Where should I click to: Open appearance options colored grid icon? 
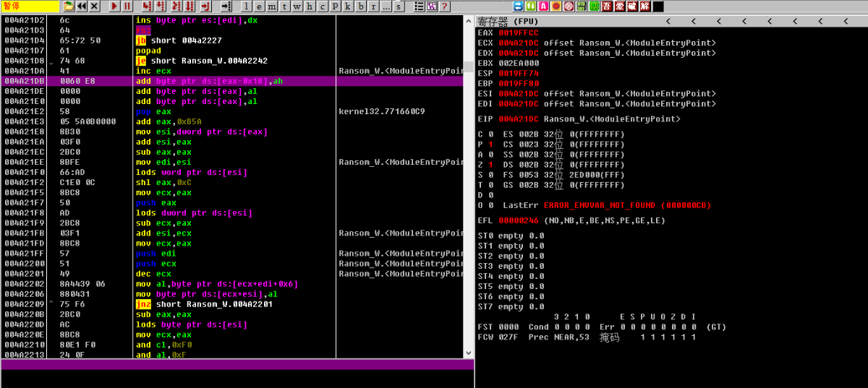point(432,7)
